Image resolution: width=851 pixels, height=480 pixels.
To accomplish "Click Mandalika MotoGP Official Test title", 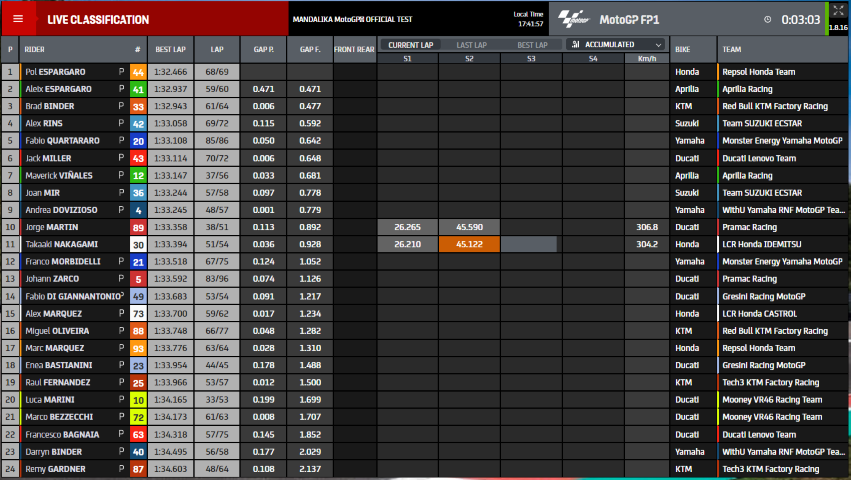I will coord(352,19).
